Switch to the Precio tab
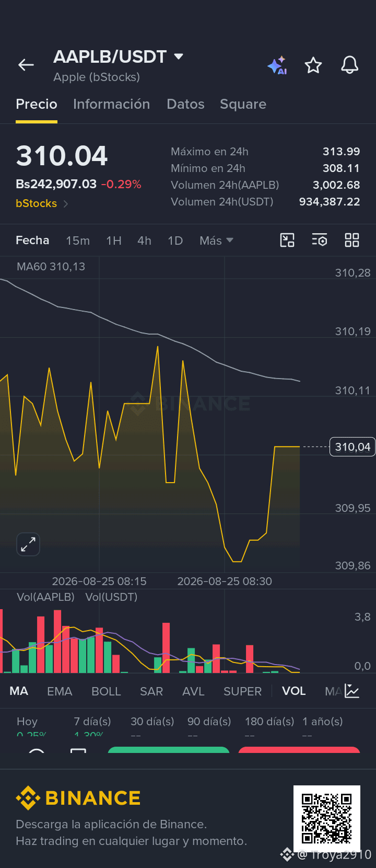376x868 pixels. click(x=37, y=104)
